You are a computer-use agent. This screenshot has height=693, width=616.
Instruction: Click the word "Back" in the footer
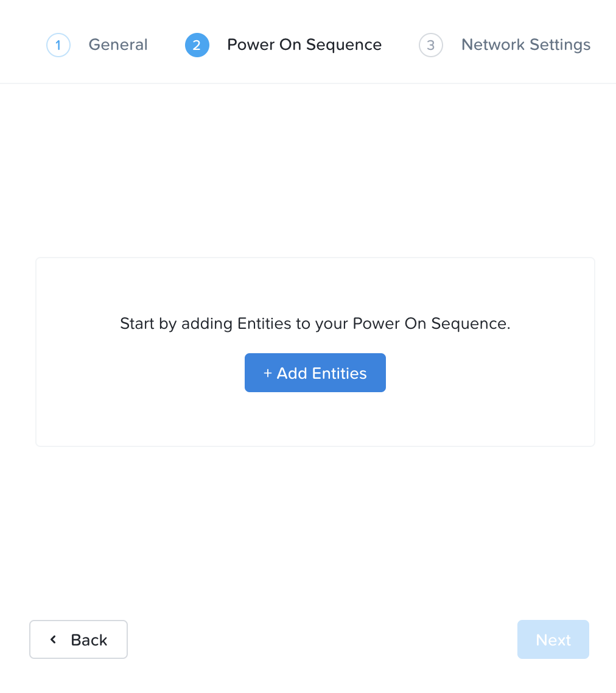tap(89, 640)
